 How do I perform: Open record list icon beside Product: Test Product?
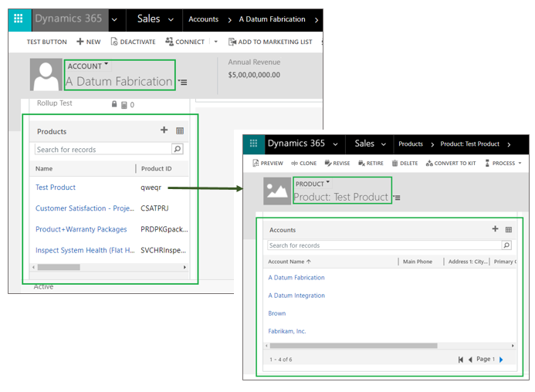coord(397,198)
